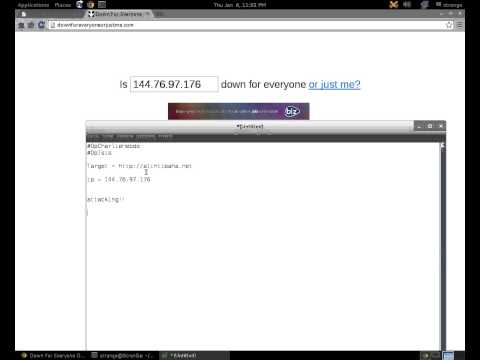Click the network tray icon in top panel
The height and width of the screenshot is (360, 480).
coord(424,5)
